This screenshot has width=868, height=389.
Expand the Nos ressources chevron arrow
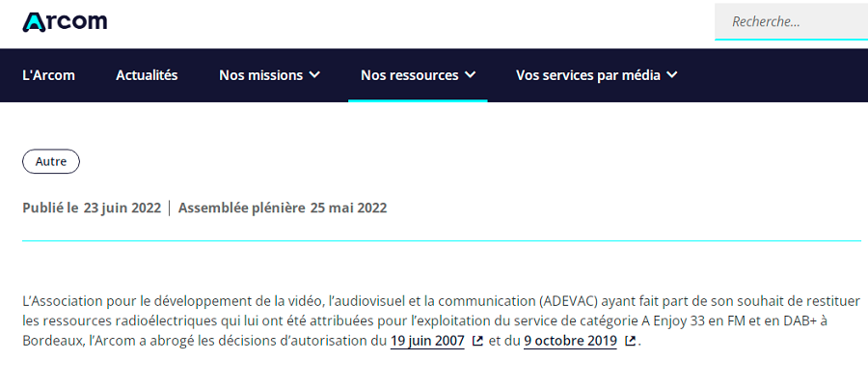pyautogui.click(x=470, y=75)
